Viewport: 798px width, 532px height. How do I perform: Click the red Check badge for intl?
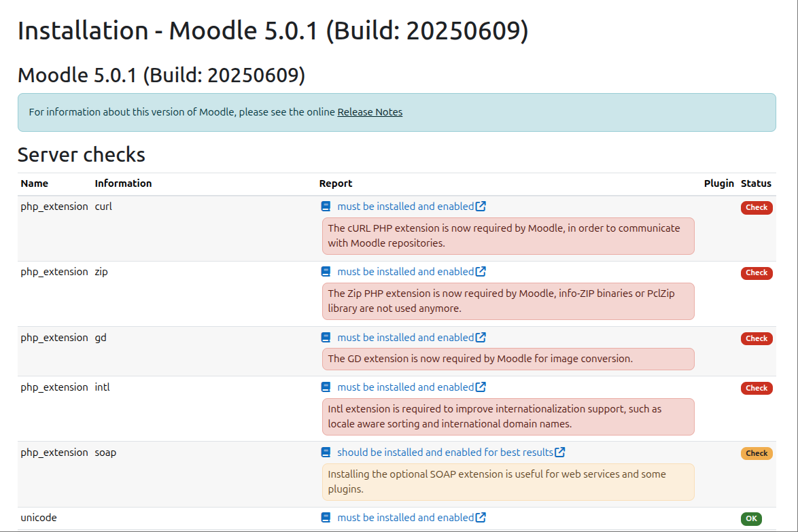pyautogui.click(x=757, y=388)
